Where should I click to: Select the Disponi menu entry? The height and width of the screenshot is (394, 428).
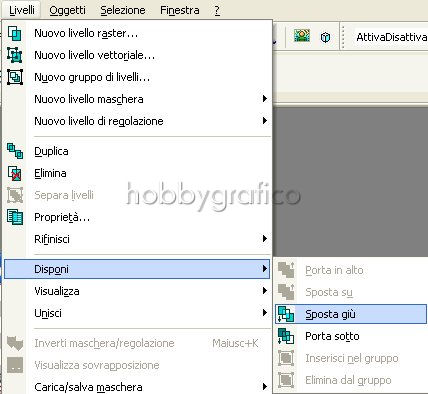click(x=137, y=269)
